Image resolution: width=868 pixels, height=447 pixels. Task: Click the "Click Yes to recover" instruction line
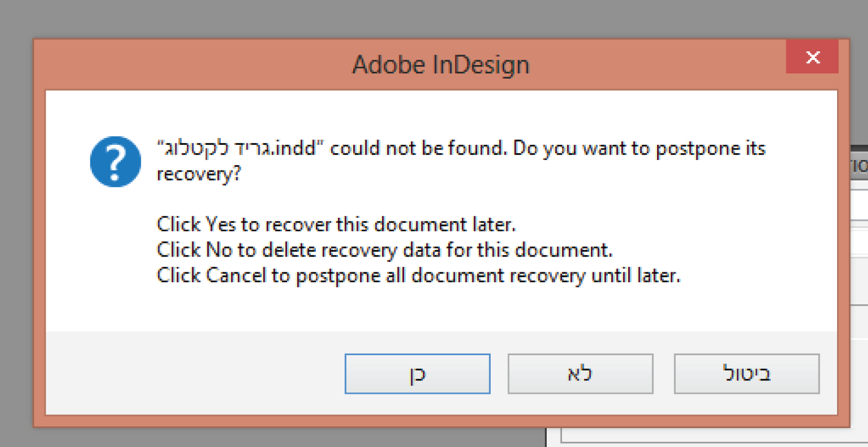(x=336, y=225)
